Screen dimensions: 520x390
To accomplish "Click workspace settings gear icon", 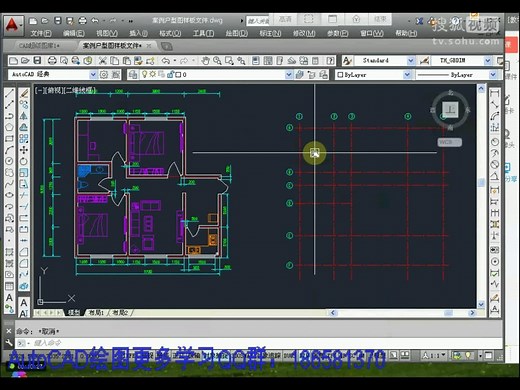I will [104, 75].
